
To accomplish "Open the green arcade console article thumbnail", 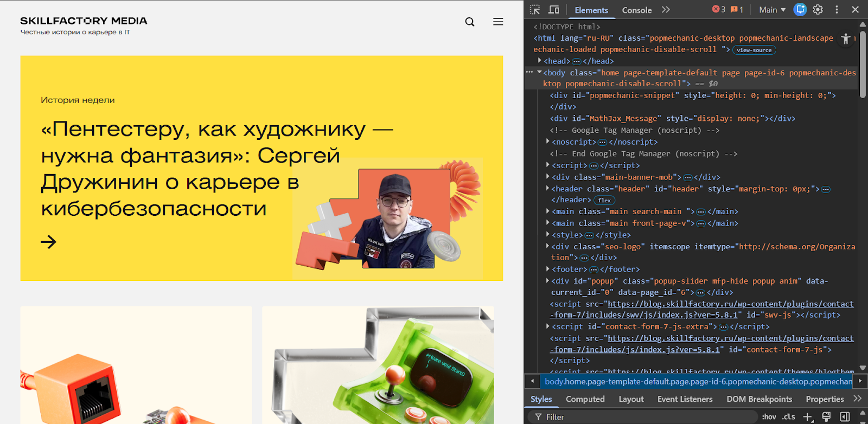I will coord(378,365).
